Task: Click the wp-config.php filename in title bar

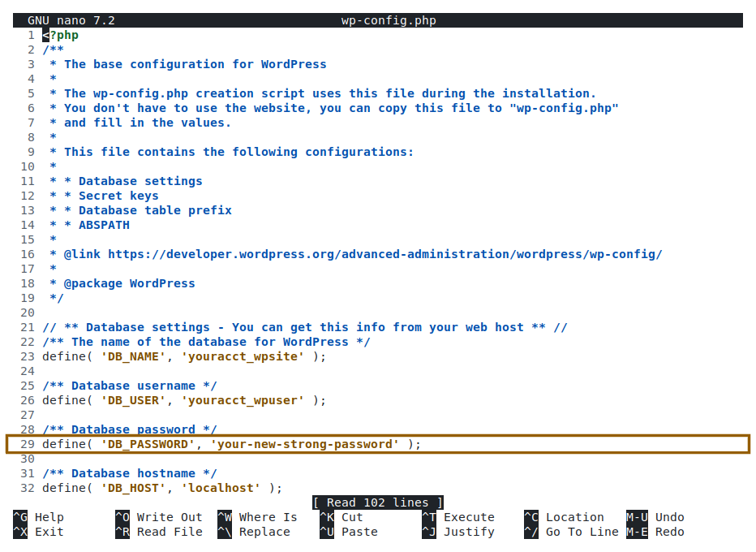Action: pos(389,20)
